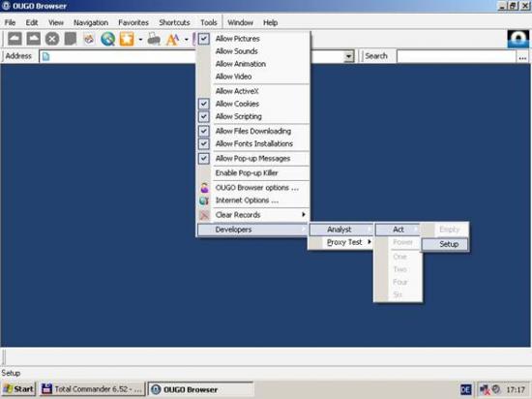Image resolution: width=532 pixels, height=399 pixels.
Task: Select Setup in the Act submenu
Action: pyautogui.click(x=445, y=244)
